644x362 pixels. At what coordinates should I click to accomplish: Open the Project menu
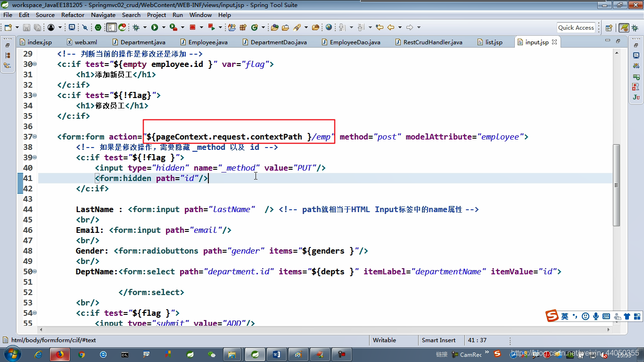tap(157, 15)
